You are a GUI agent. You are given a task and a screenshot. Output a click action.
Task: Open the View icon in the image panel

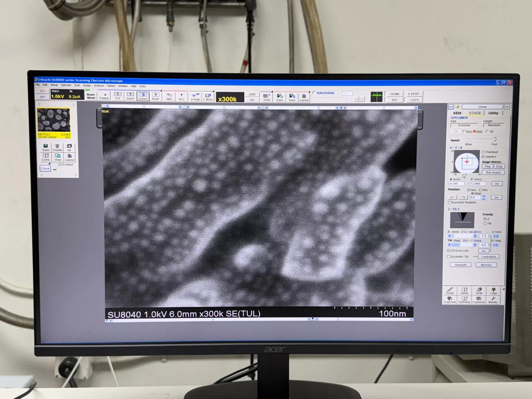[x=58, y=156]
